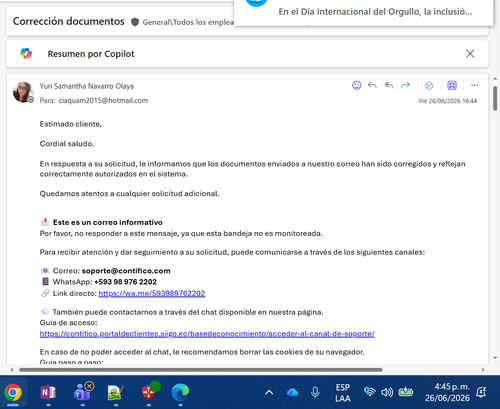Click the sensitivity shield label icon
This screenshot has width=500, height=409.
click(x=135, y=22)
